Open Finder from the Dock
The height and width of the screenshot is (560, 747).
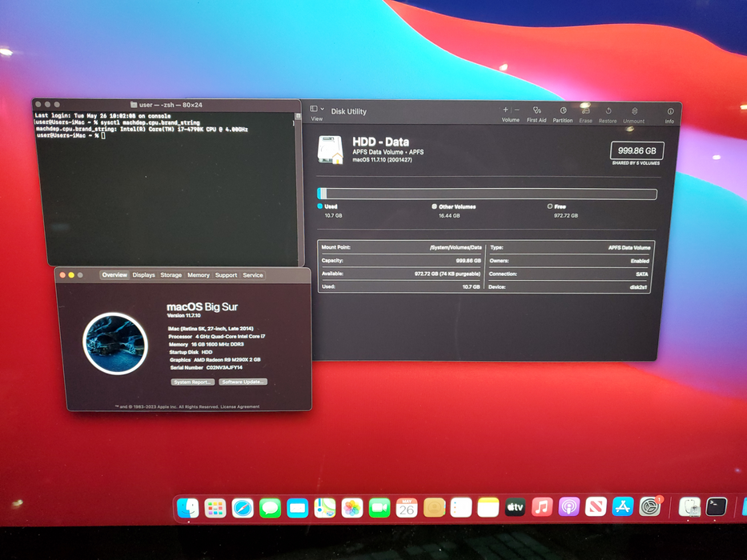click(x=187, y=508)
